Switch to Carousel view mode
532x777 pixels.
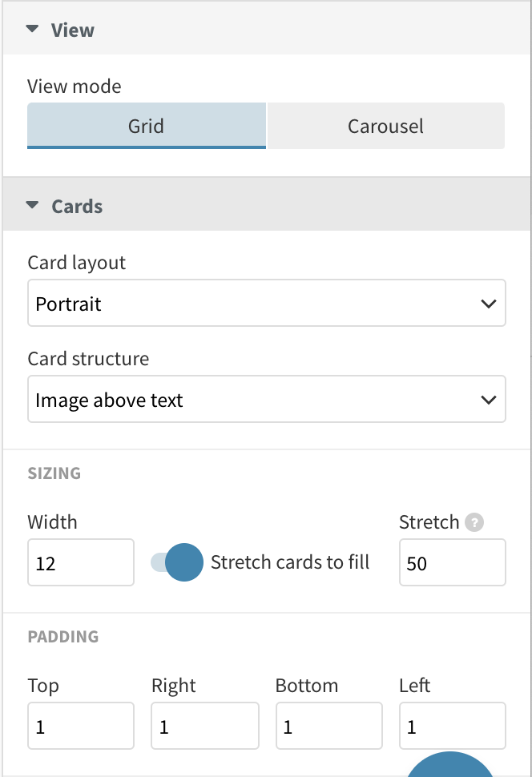[385, 126]
